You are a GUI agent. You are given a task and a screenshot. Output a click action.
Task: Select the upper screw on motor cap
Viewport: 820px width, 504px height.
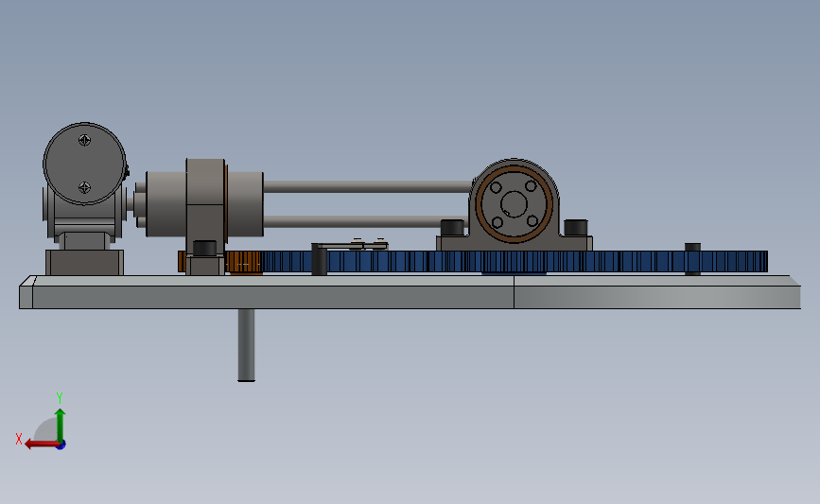[84, 140]
